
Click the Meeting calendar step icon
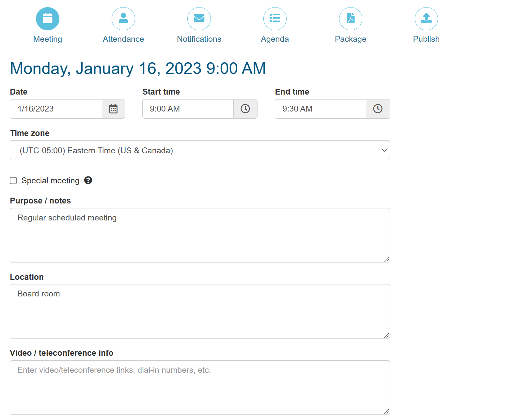[x=48, y=19]
